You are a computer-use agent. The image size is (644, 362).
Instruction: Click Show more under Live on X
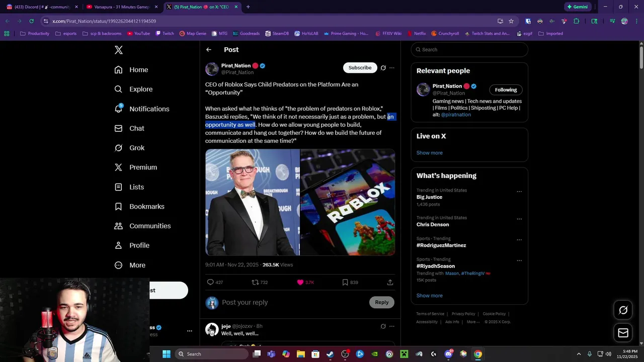point(429,153)
